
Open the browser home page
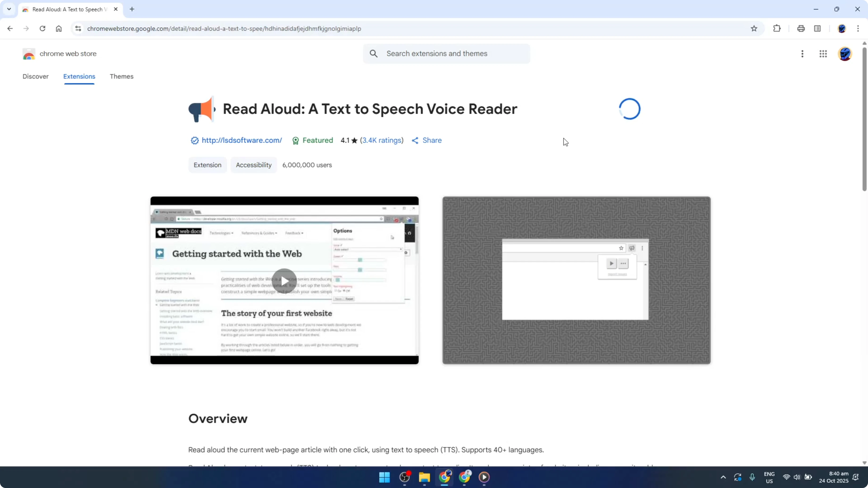pos(59,29)
